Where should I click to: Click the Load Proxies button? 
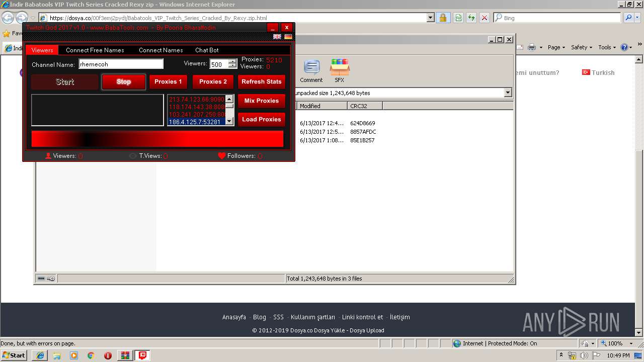(262, 119)
